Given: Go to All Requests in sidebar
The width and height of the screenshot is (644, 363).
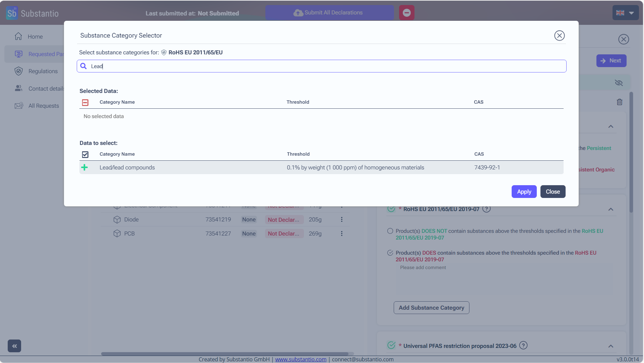Looking at the screenshot, I should click(x=44, y=106).
